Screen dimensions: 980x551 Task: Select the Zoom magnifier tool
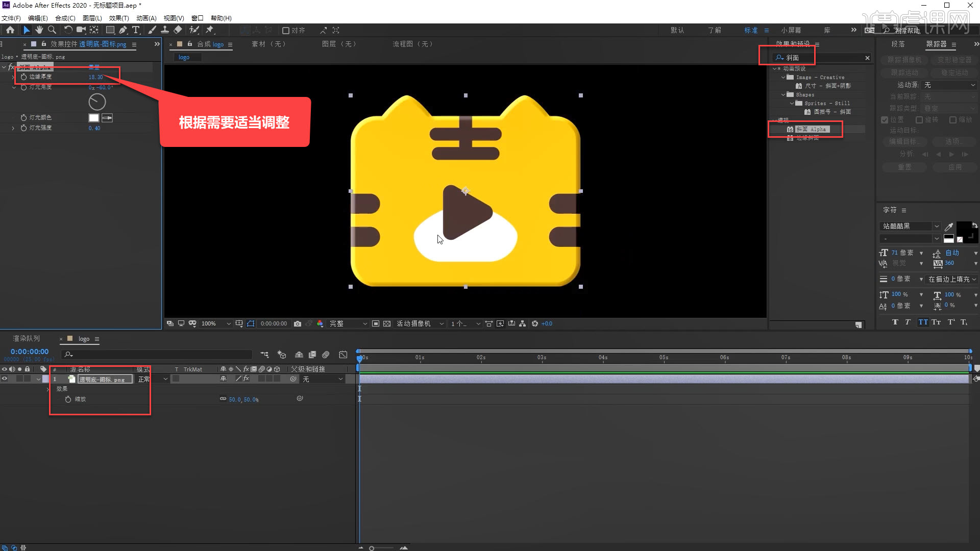[52, 30]
